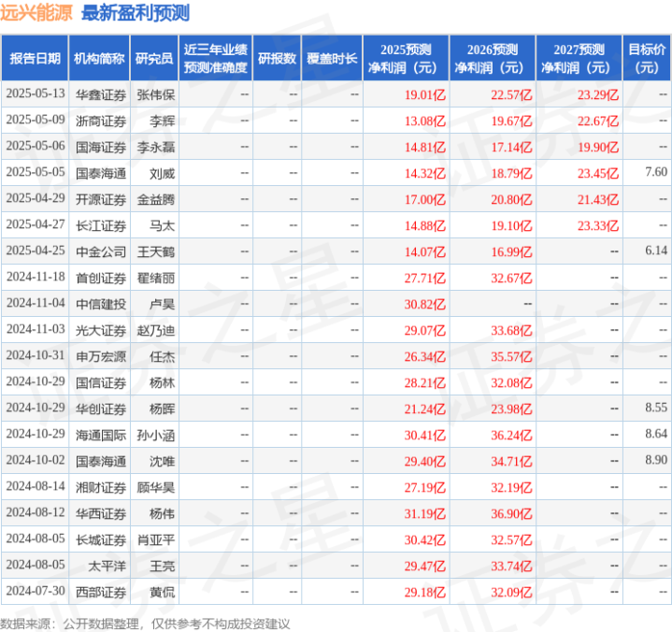Click 首创证券 institution cell

pos(101,279)
